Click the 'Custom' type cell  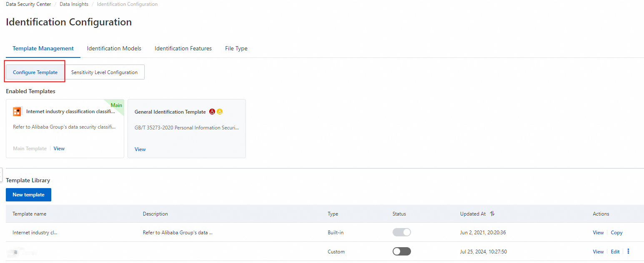[336, 252]
